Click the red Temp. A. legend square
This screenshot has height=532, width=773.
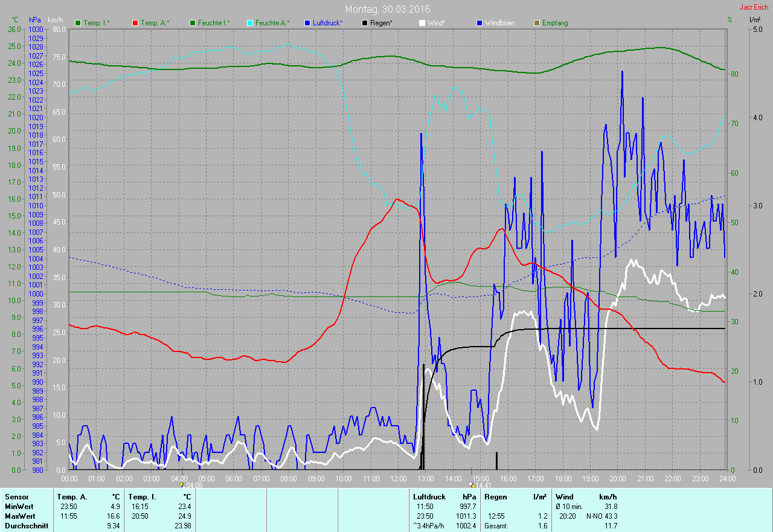coord(135,23)
